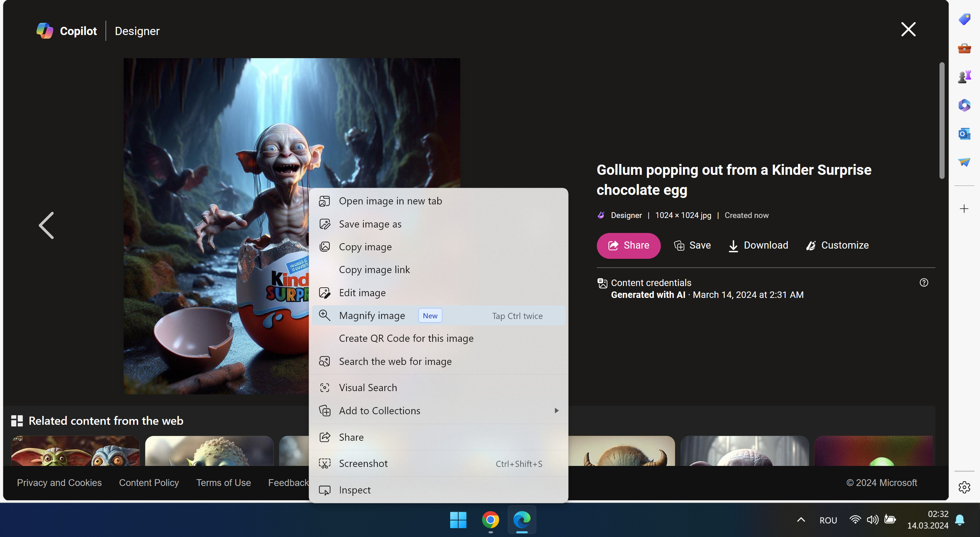Open Edge sidebar Shopping tag icon
The width and height of the screenshot is (980, 537).
pyautogui.click(x=964, y=19)
